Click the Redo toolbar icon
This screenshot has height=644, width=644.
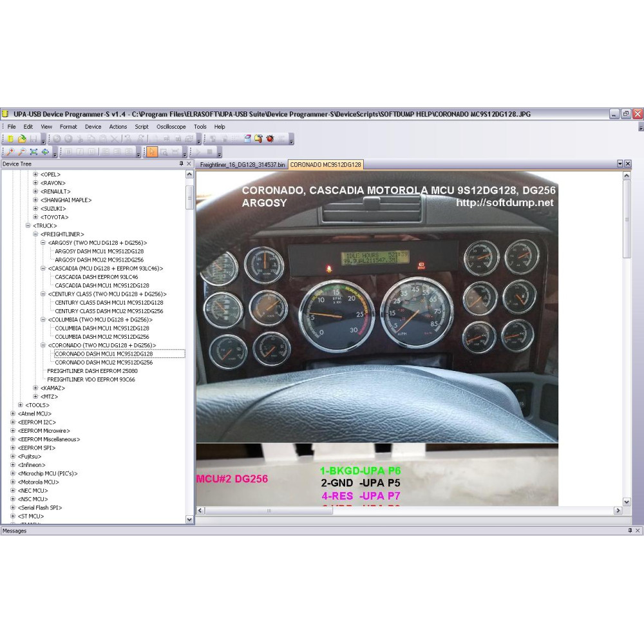click(68, 139)
